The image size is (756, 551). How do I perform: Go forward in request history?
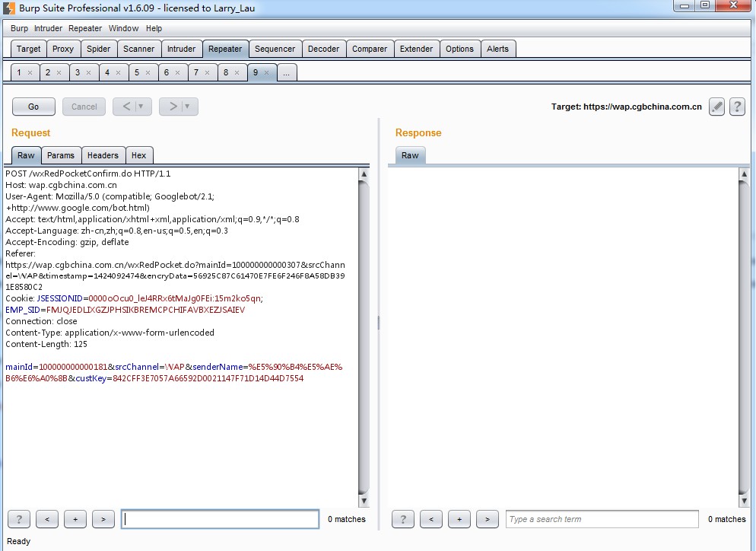click(x=173, y=106)
